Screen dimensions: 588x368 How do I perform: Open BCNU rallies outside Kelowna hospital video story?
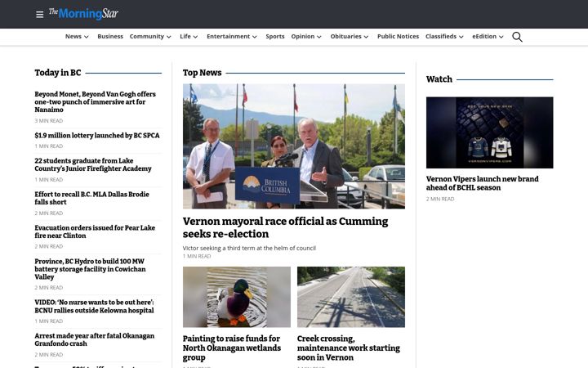[x=94, y=307]
